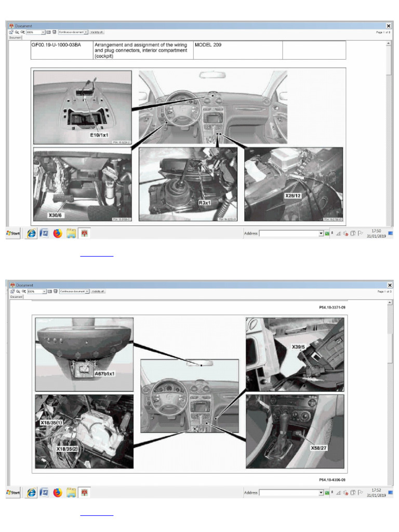This screenshot has width=399, height=532.
Task: Launch Internet Explorer from the 17:50 taskbar
Action: 31,233
